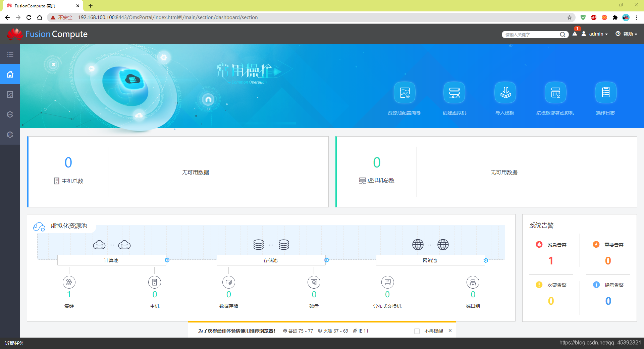Open the 端口组 port group icon
This screenshot has height=349, width=644.
tap(473, 282)
